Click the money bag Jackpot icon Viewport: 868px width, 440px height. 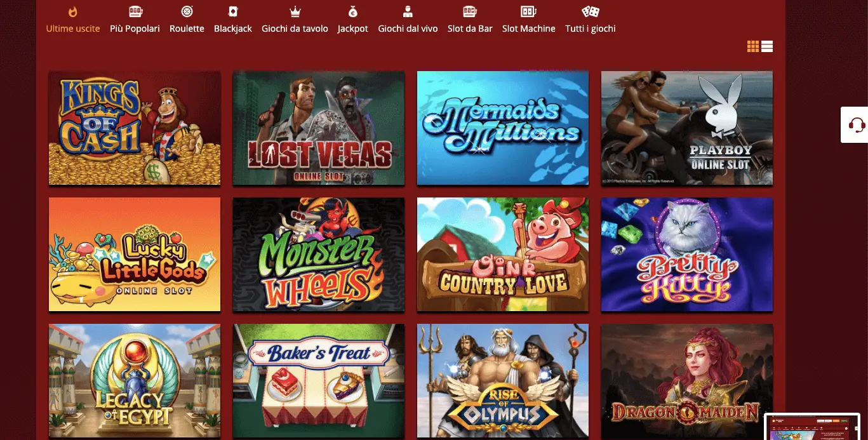pos(352,11)
